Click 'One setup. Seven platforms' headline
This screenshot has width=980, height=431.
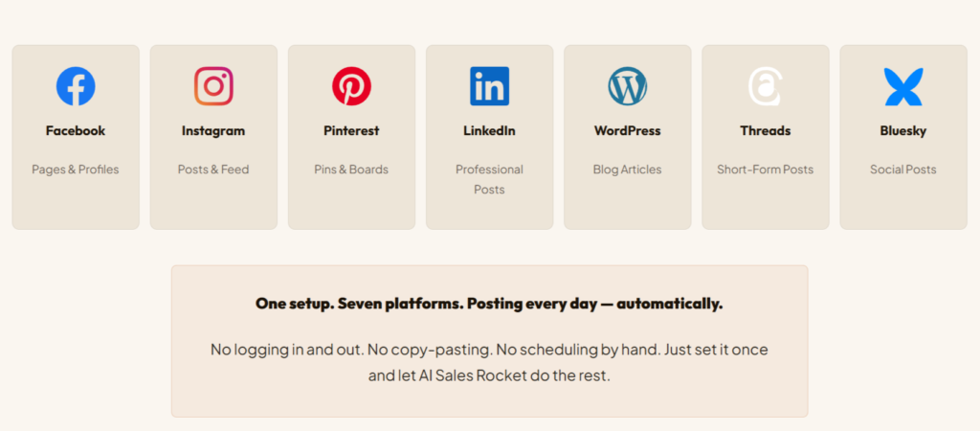489,304
